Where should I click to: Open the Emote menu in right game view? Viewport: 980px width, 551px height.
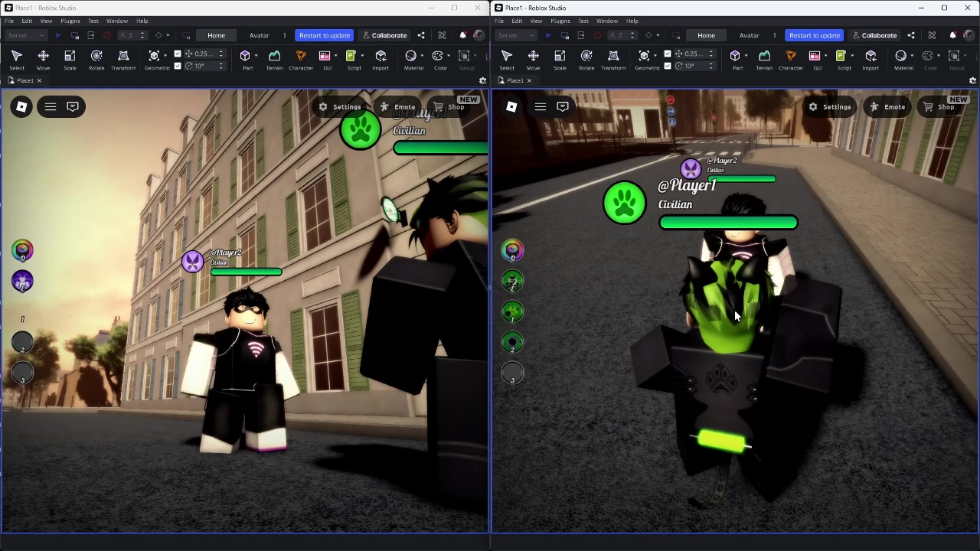coord(887,107)
